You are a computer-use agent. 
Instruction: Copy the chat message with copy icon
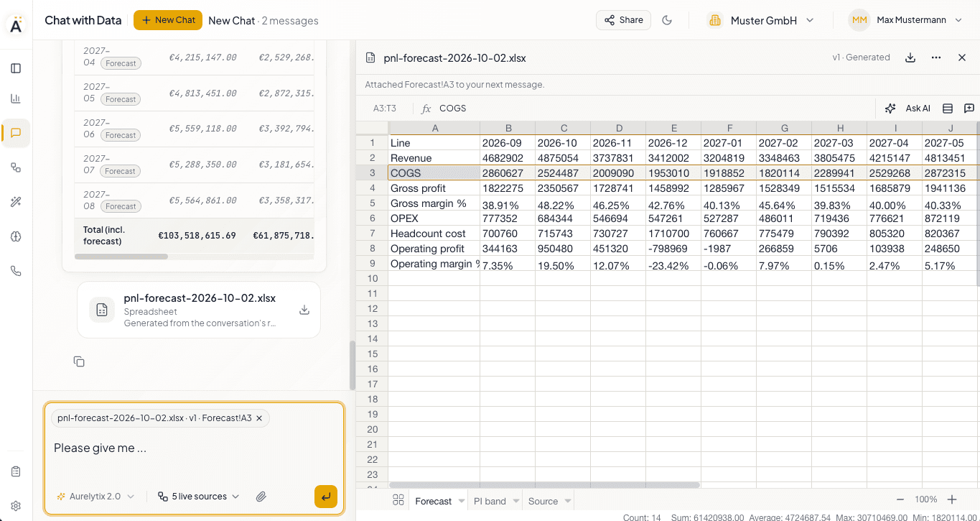pos(79,361)
